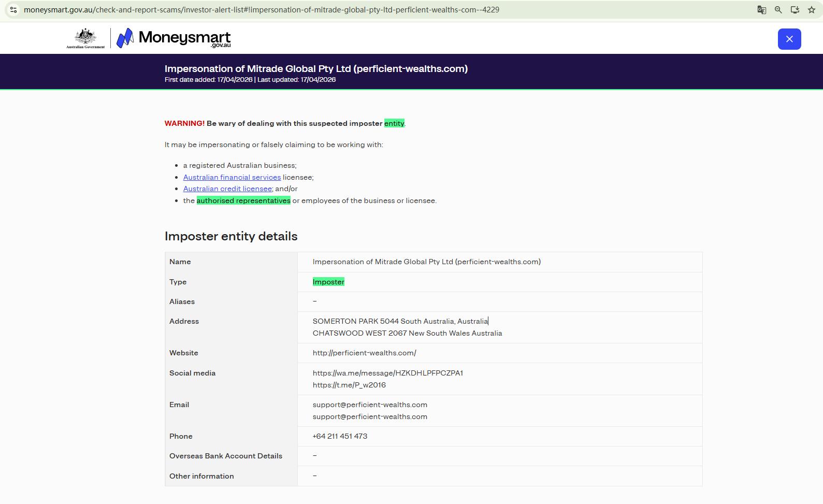Close the alert details with X button
Image resolution: width=823 pixels, height=504 pixels.
(789, 39)
